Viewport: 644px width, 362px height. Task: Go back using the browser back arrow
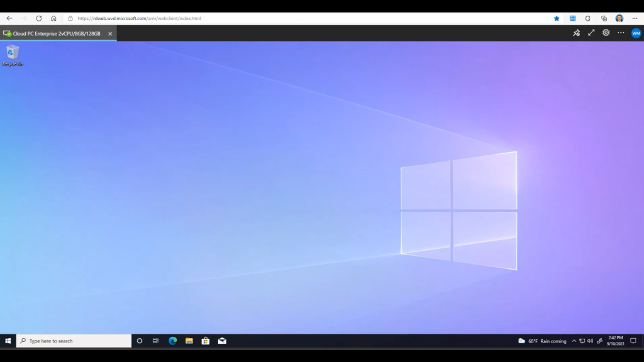pos(9,18)
